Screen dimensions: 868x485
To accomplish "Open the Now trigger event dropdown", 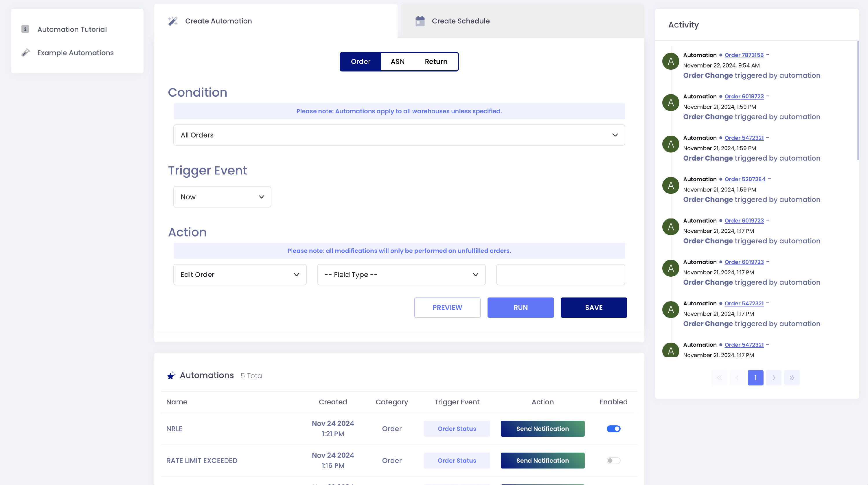I will (x=222, y=197).
